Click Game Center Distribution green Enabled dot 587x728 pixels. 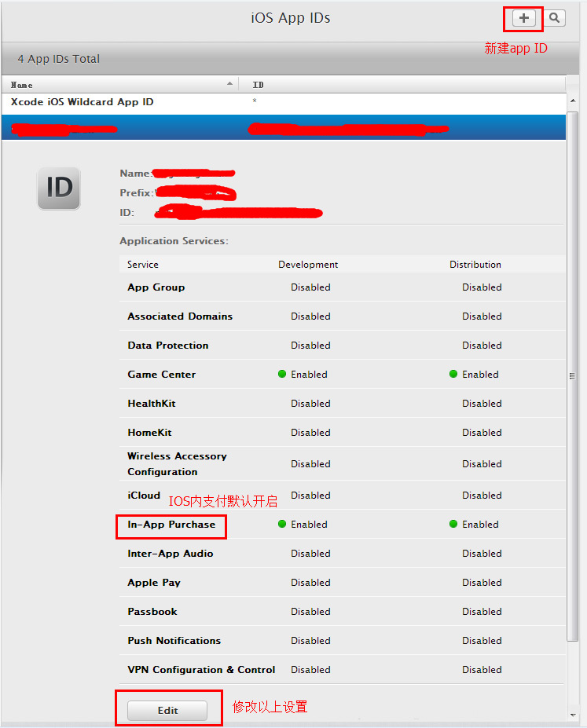point(453,374)
